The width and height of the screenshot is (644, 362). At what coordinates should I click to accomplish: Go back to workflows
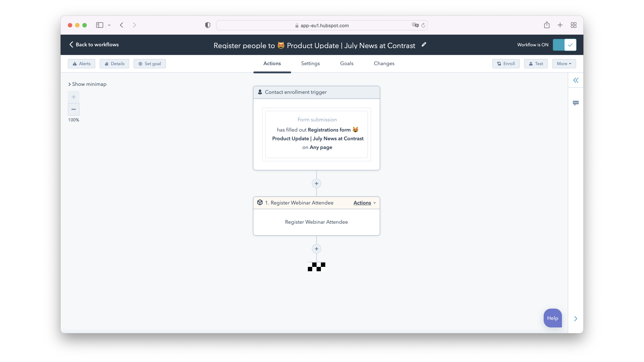[x=94, y=44]
